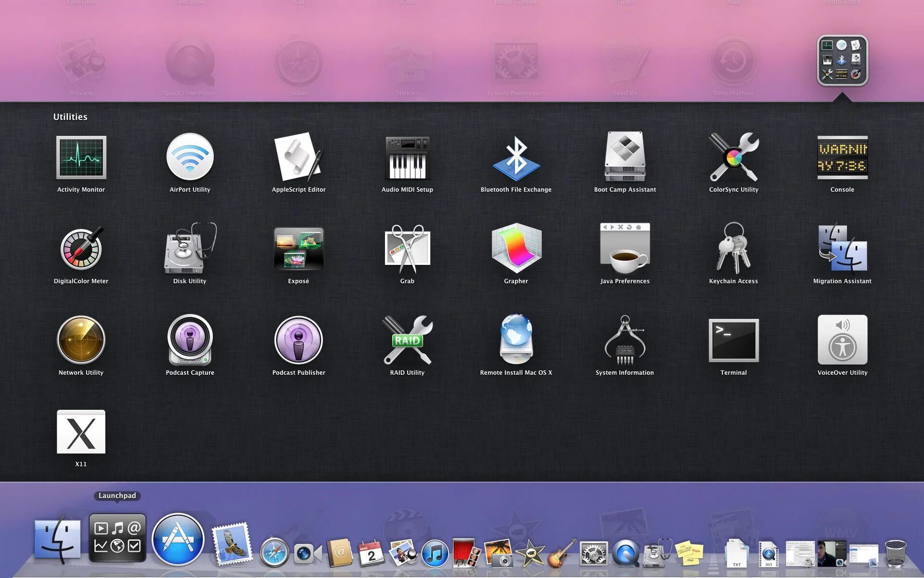Launch Terminal
The image size is (924, 578).
(733, 341)
